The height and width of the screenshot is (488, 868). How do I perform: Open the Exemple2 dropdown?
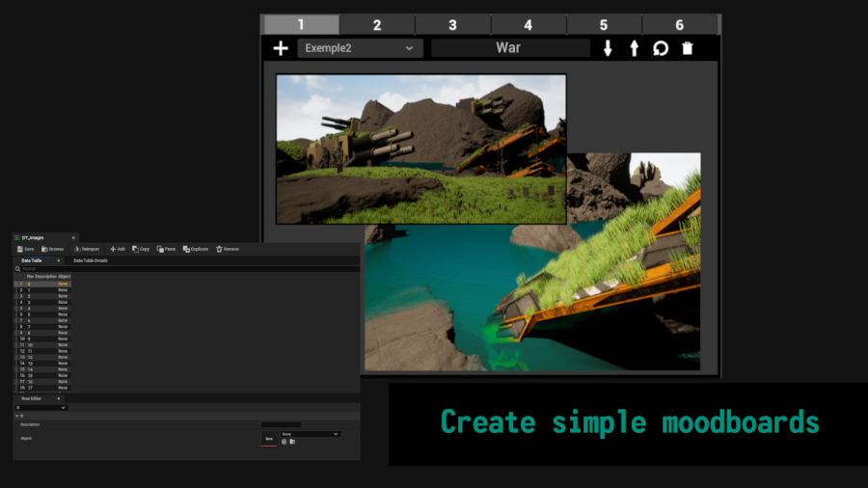[x=359, y=48]
